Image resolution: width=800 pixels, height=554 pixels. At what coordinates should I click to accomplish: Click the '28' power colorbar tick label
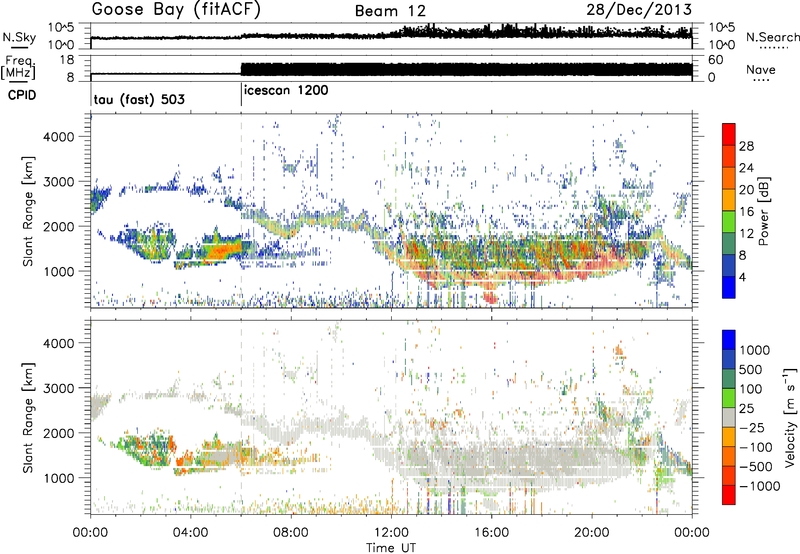pos(746,146)
